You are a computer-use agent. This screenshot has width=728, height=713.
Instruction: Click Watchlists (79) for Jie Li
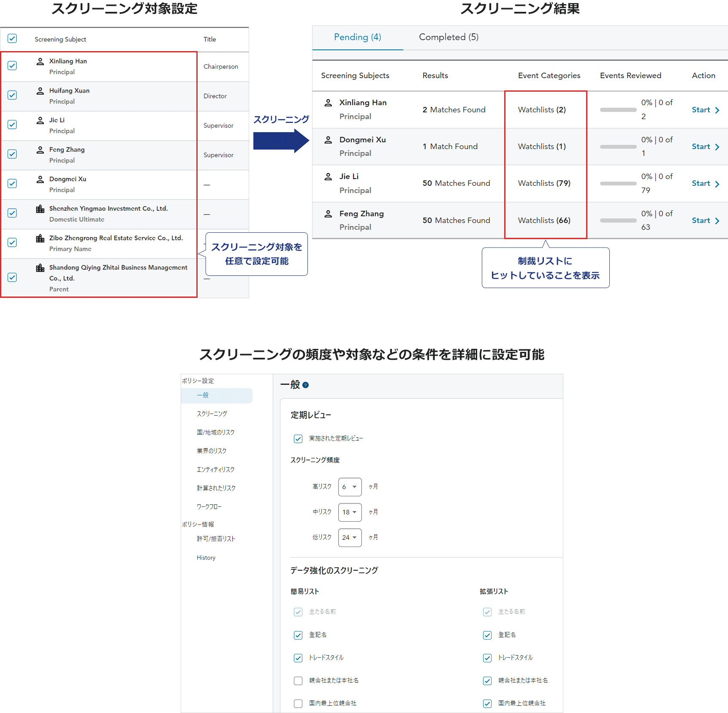point(544,183)
